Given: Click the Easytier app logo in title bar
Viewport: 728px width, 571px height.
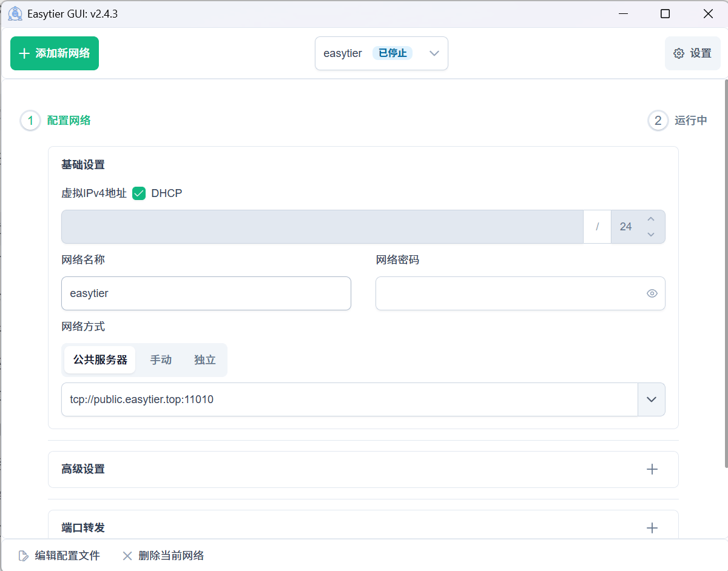Looking at the screenshot, I should tap(15, 14).
